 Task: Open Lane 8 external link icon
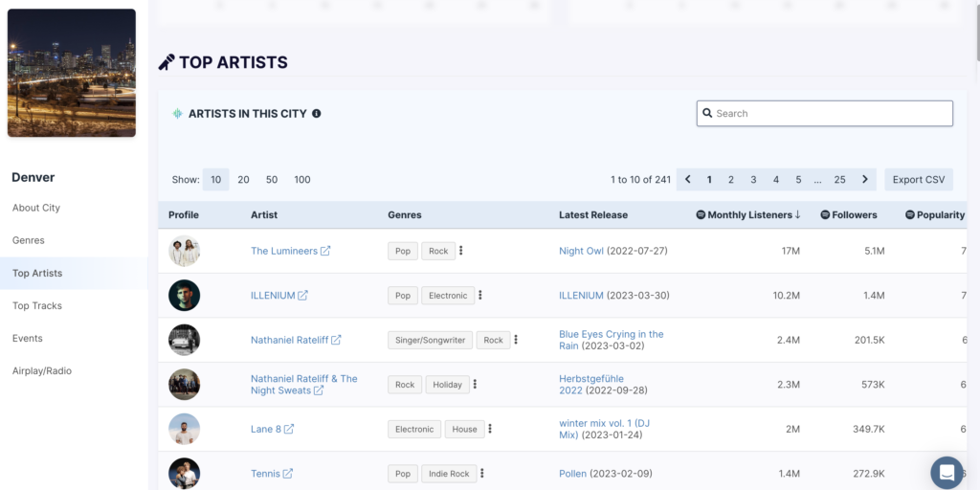click(289, 429)
